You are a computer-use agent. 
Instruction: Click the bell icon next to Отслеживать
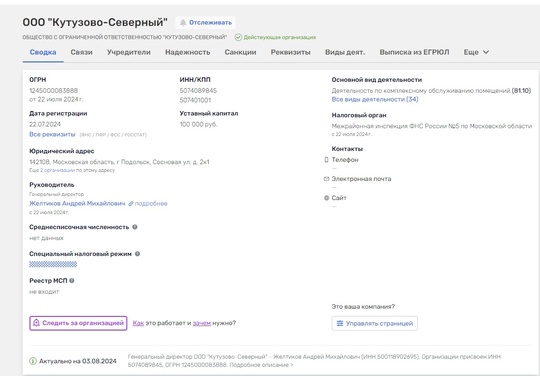pyautogui.click(x=183, y=23)
